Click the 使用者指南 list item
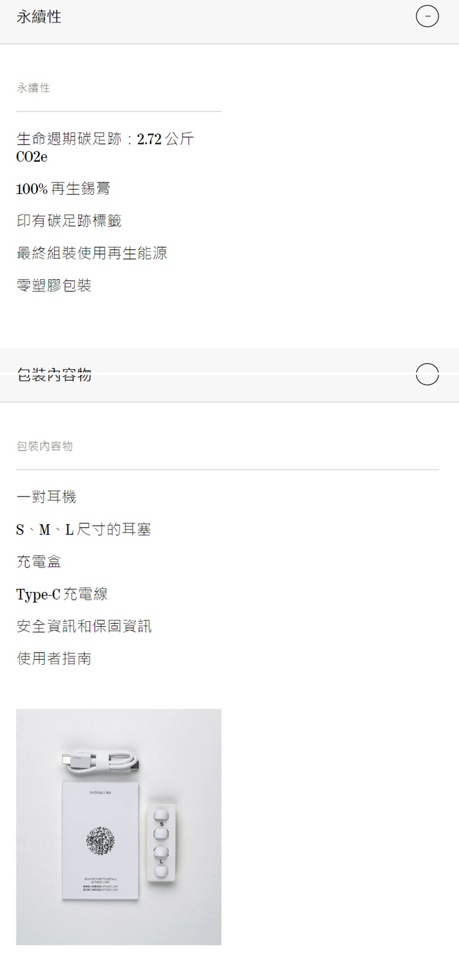Image resolution: width=459 pixels, height=980 pixels. [54, 659]
